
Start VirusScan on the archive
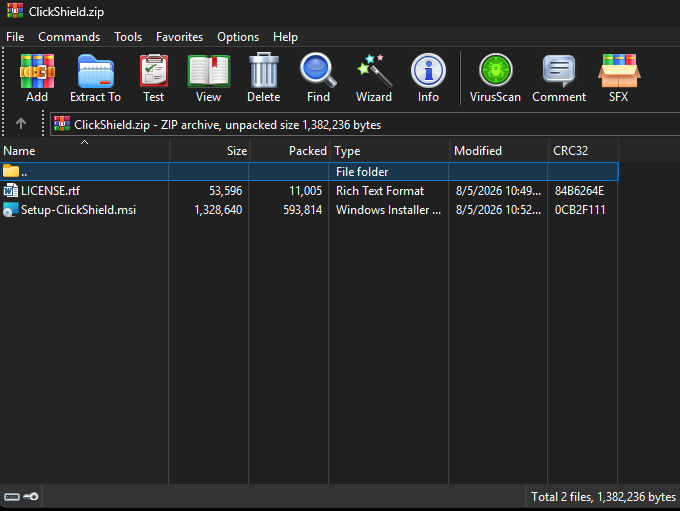pyautogui.click(x=496, y=70)
